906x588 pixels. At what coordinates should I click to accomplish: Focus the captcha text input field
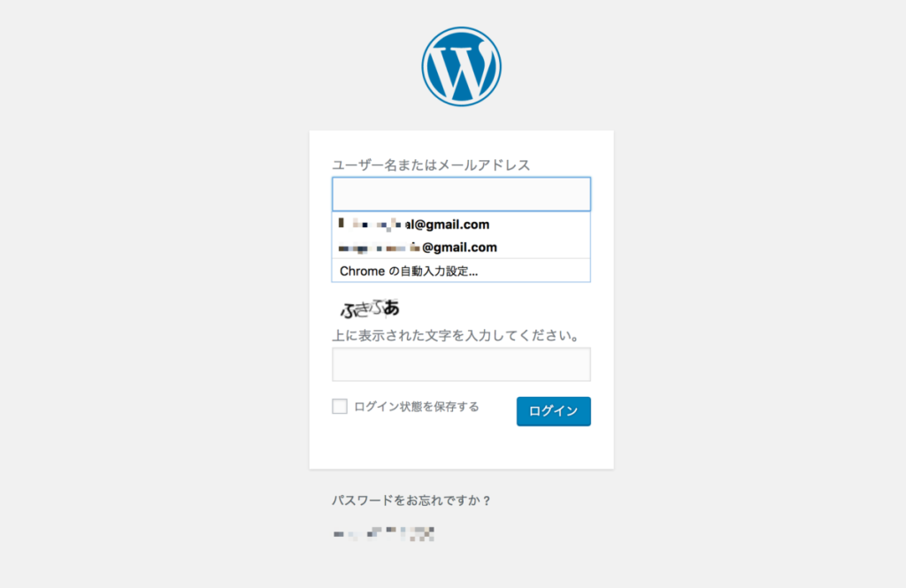pyautogui.click(x=461, y=364)
